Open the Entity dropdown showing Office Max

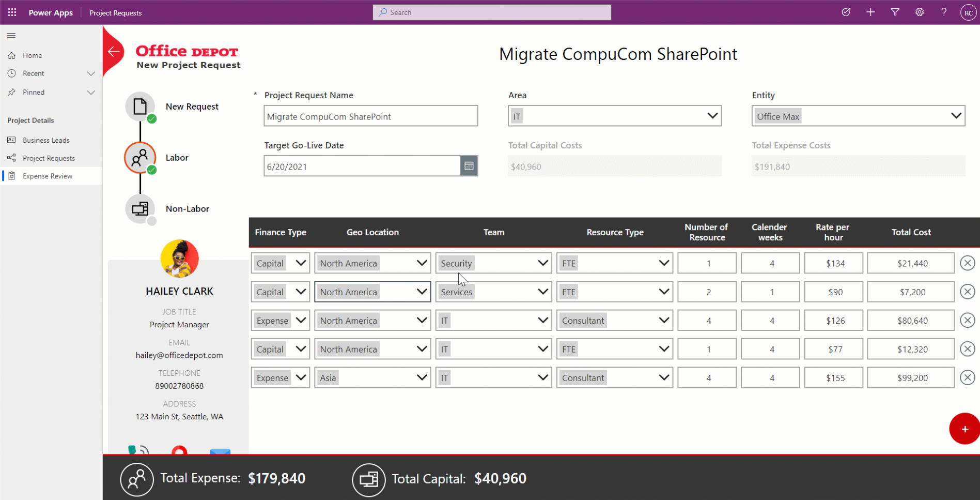pos(956,116)
